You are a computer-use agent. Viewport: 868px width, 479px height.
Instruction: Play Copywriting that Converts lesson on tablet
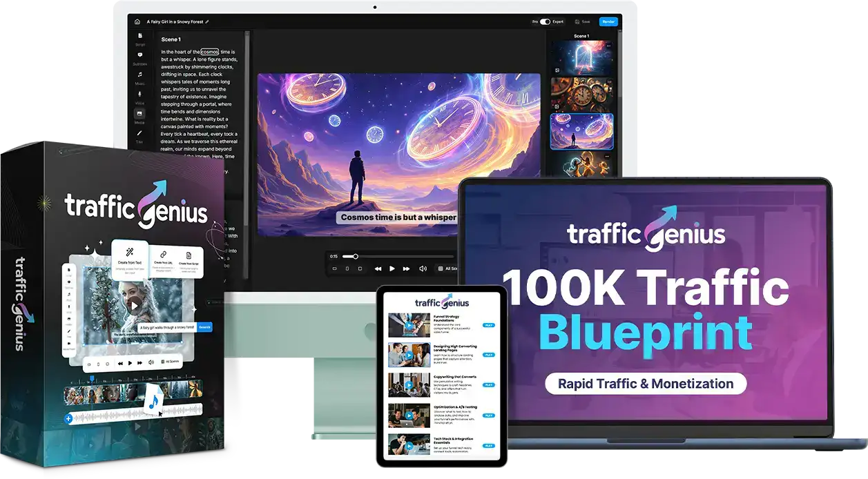tap(489, 385)
